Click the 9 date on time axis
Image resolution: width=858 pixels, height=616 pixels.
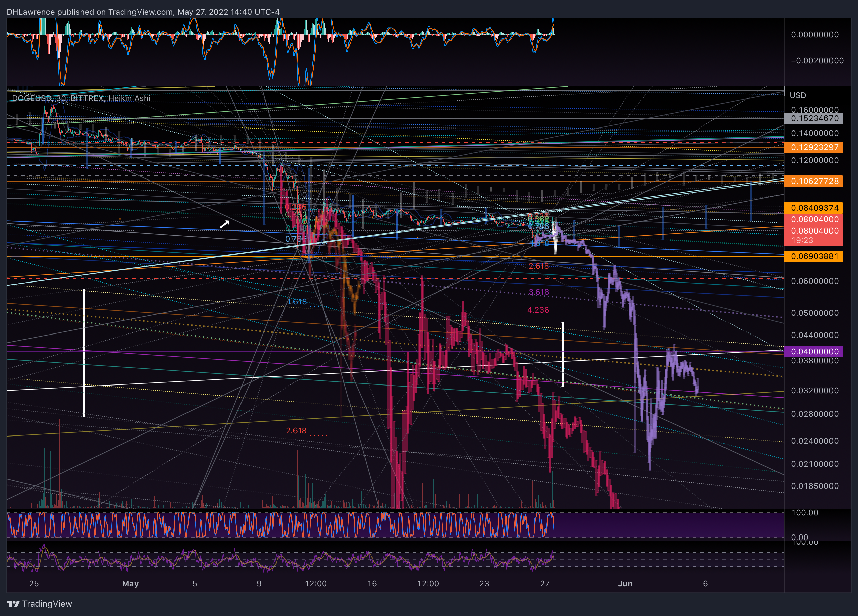[259, 584]
